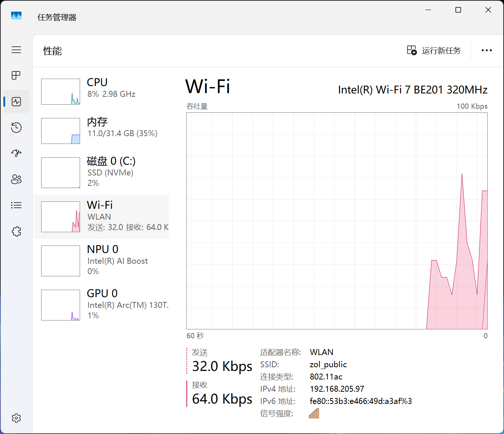Open the more options ellipsis menu
The image size is (504, 434).
[487, 50]
